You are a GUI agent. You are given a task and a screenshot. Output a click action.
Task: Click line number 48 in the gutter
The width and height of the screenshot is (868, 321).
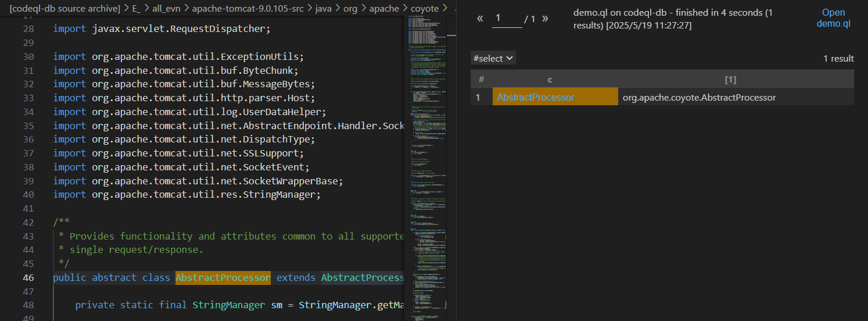coord(28,305)
